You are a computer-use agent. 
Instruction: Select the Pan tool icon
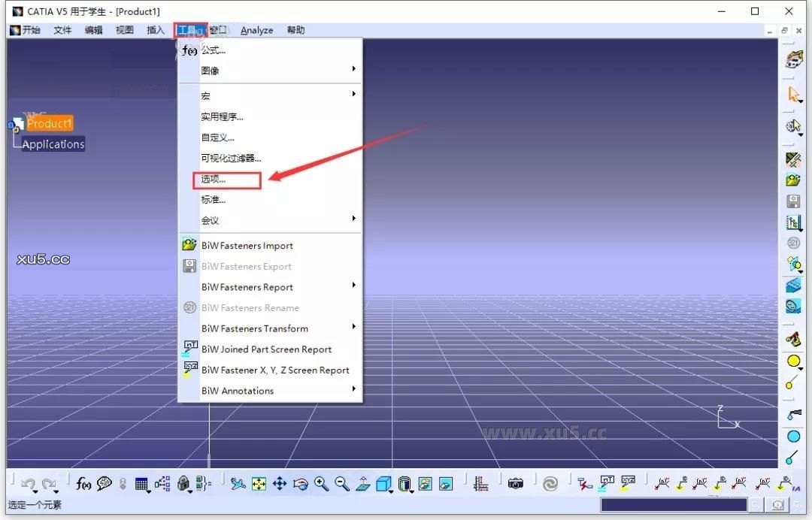(280, 483)
